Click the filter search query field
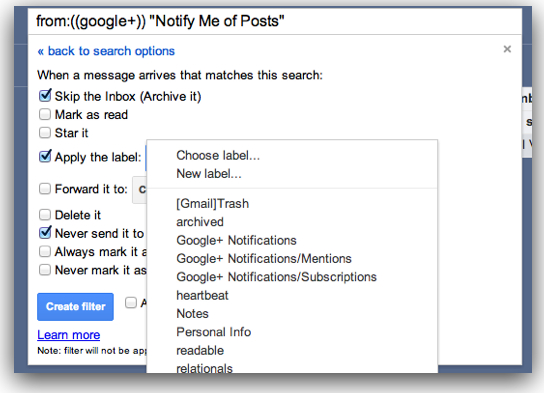 [x=275, y=21]
